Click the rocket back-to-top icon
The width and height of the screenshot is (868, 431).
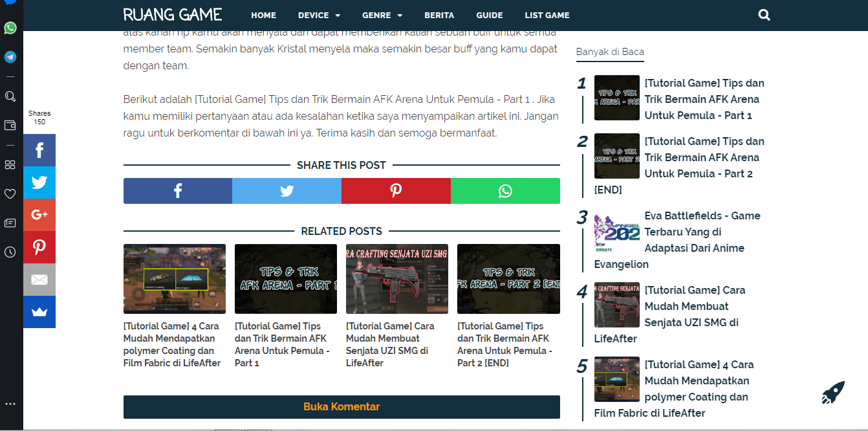point(833,393)
